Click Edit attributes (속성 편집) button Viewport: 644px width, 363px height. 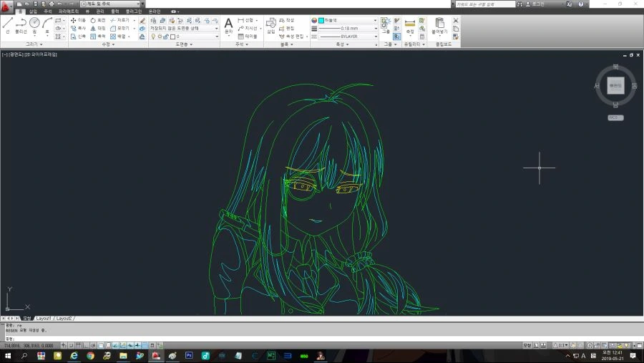292,37
